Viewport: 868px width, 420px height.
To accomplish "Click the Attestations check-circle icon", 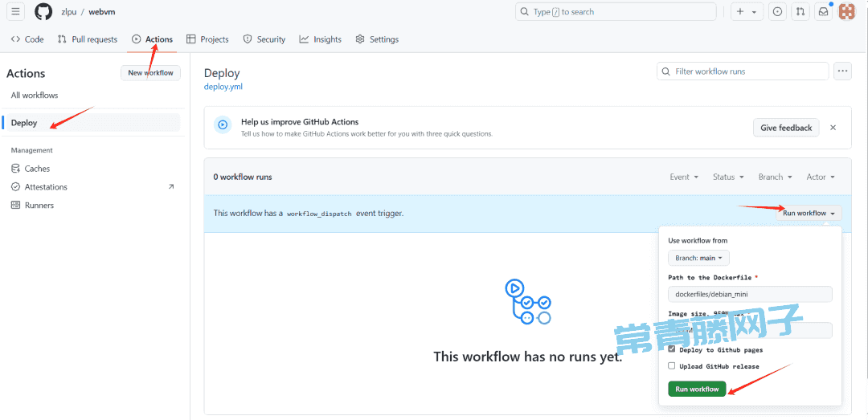I will (x=15, y=186).
